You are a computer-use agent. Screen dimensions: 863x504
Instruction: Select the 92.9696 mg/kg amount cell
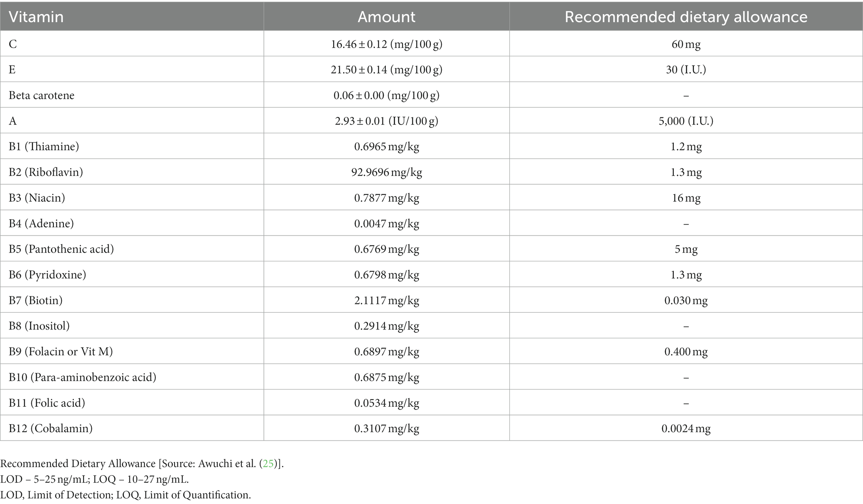pos(387,172)
